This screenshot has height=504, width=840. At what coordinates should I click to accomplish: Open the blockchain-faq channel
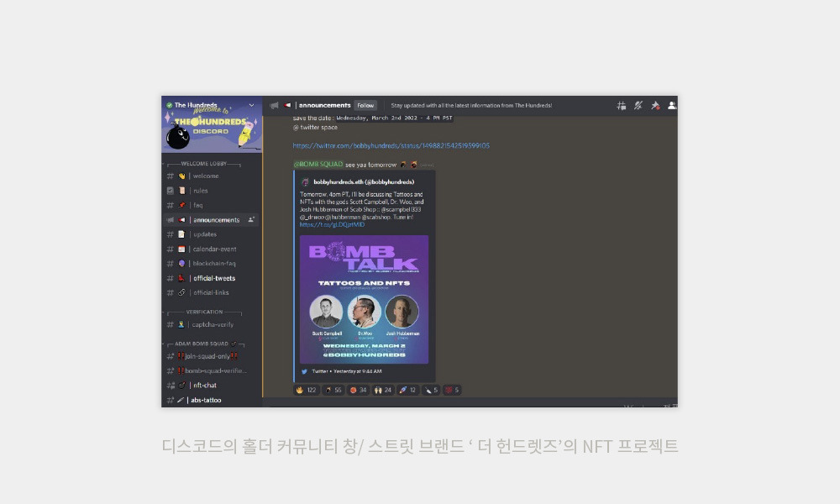211,264
